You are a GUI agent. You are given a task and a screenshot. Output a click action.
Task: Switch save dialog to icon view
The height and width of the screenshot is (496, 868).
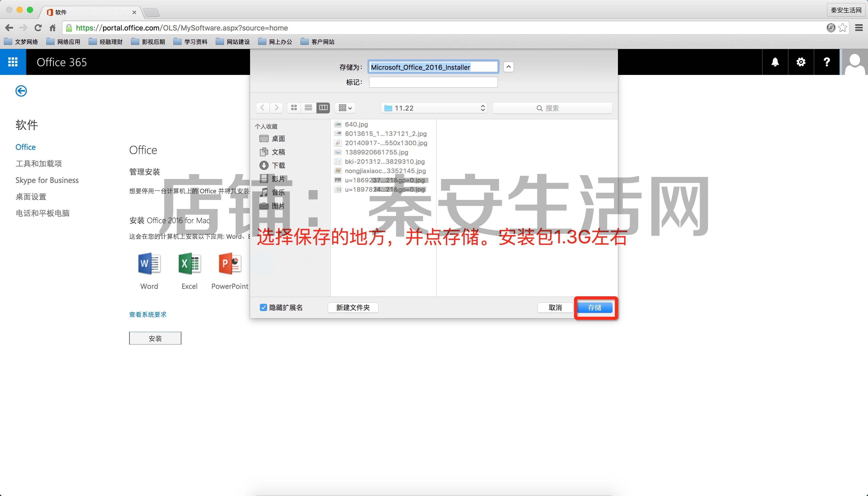pyautogui.click(x=294, y=108)
